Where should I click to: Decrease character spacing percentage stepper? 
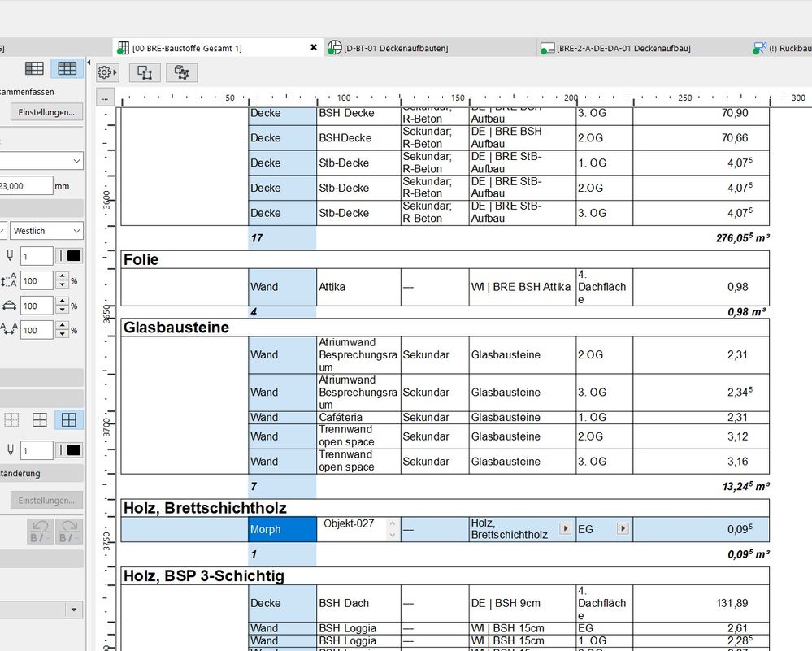tap(62, 334)
